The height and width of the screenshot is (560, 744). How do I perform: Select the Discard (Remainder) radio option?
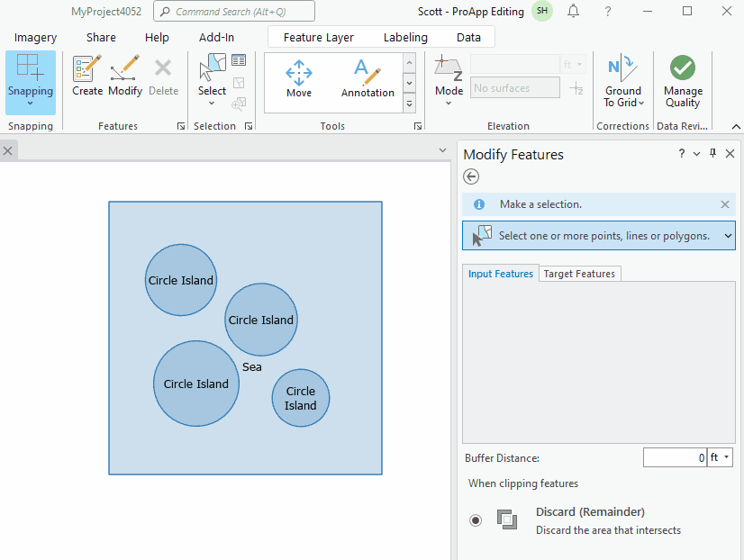(x=476, y=519)
